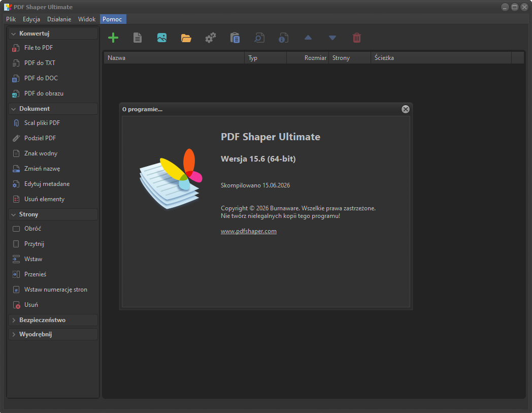532x413 pixels.
Task: Sort by the Typ column header
Action: (265, 58)
